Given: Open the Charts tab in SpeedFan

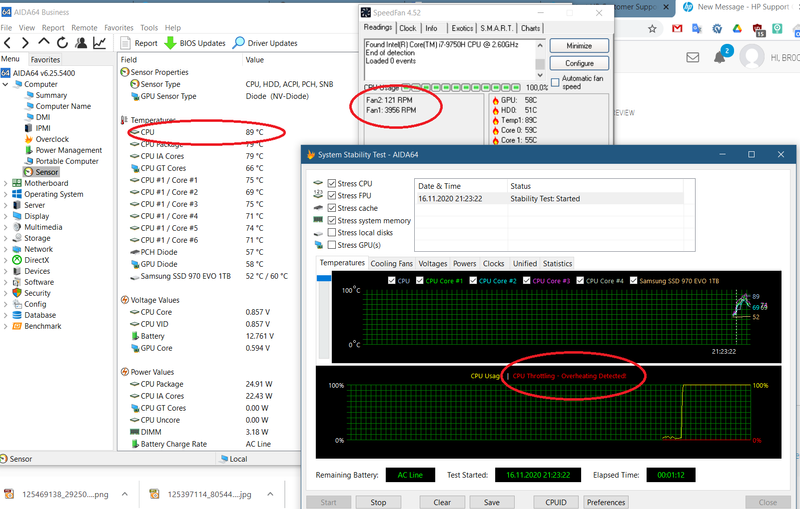Looking at the screenshot, I should pyautogui.click(x=530, y=29).
